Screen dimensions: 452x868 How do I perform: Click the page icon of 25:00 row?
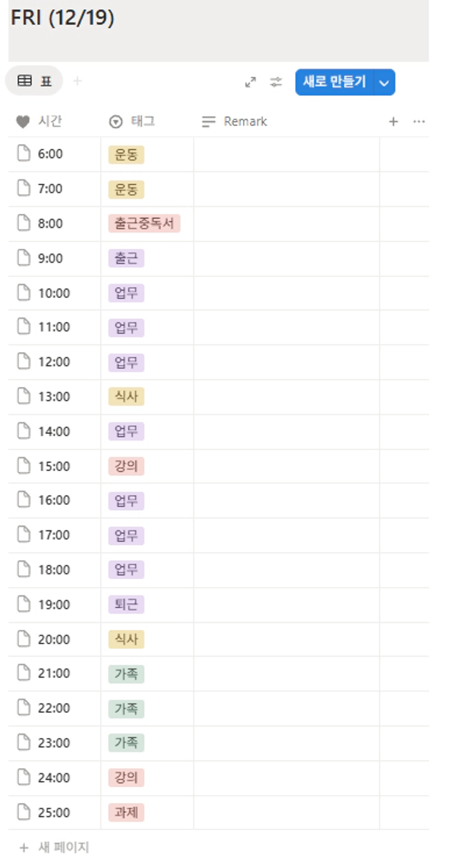click(x=24, y=812)
